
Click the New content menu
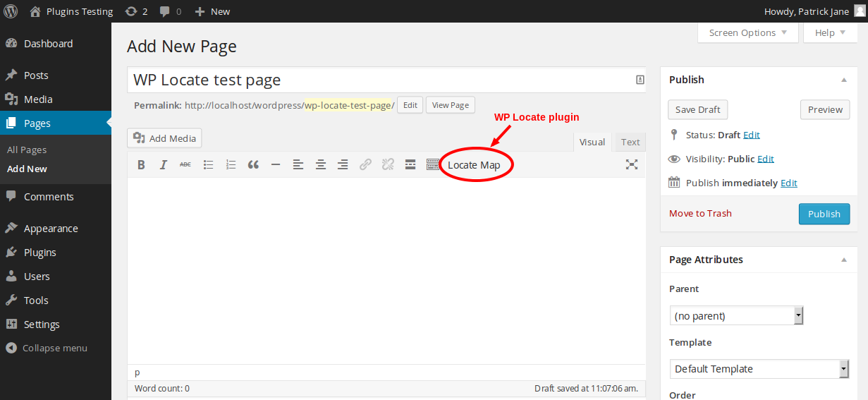click(x=212, y=11)
